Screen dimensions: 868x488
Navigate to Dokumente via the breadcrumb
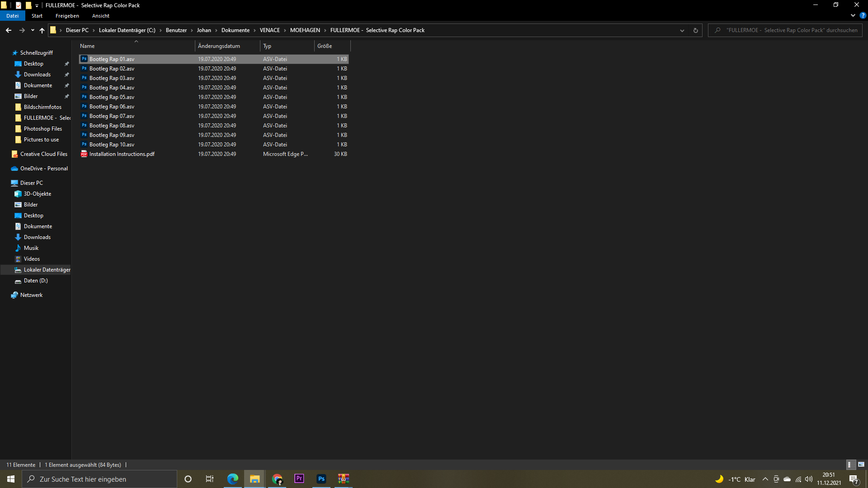[x=236, y=30]
